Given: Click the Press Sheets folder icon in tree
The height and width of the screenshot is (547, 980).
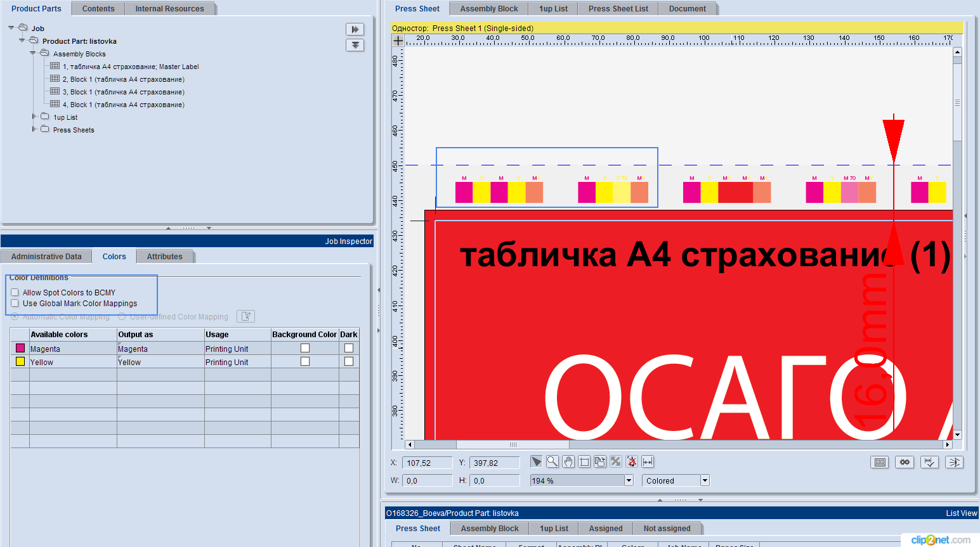Looking at the screenshot, I should coord(44,129).
